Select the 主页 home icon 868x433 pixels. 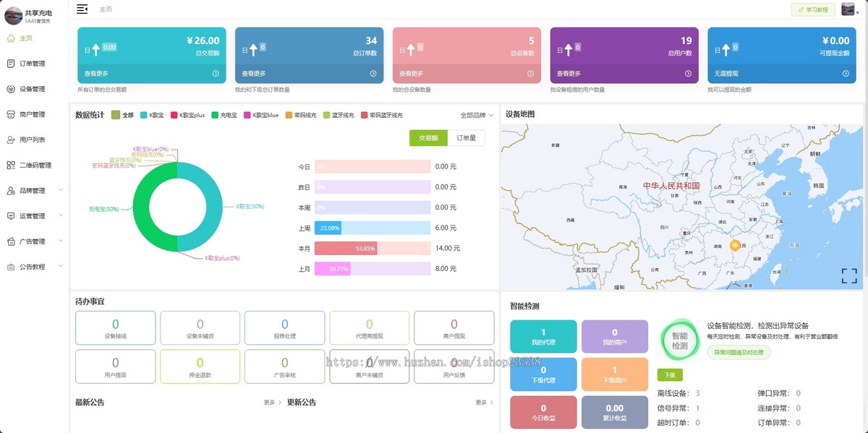click(9, 39)
